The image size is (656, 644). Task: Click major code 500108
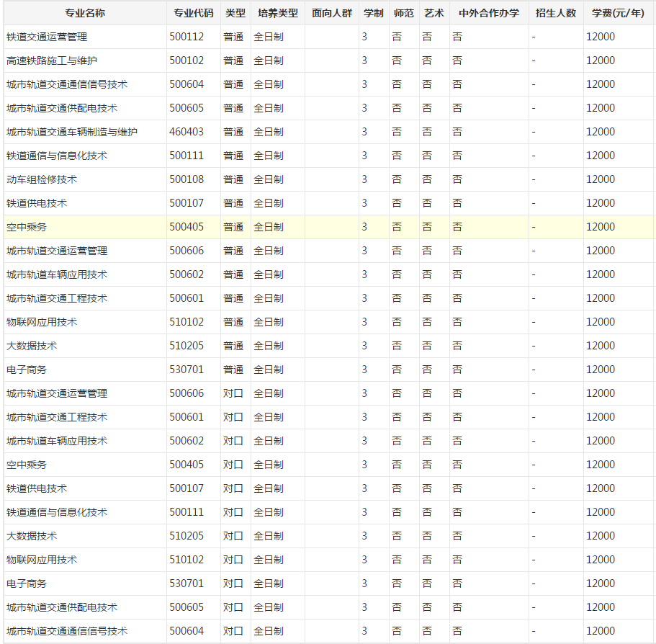[187, 179]
